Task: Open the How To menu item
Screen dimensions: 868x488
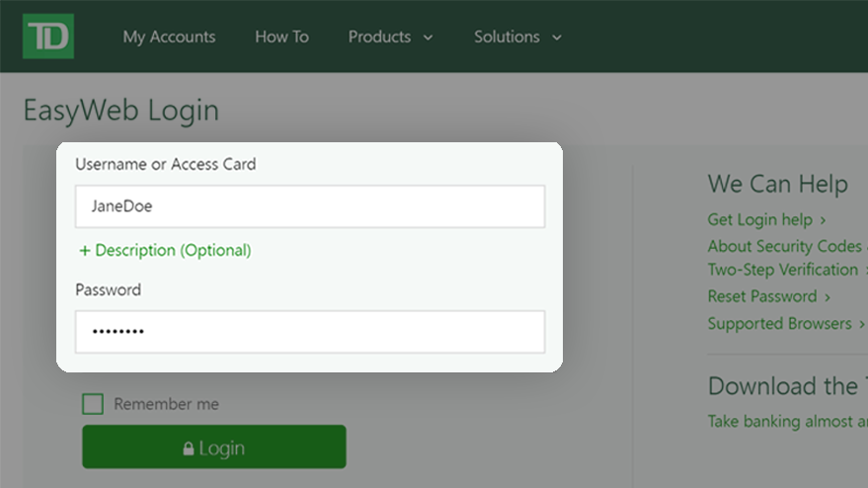Action: [x=281, y=37]
